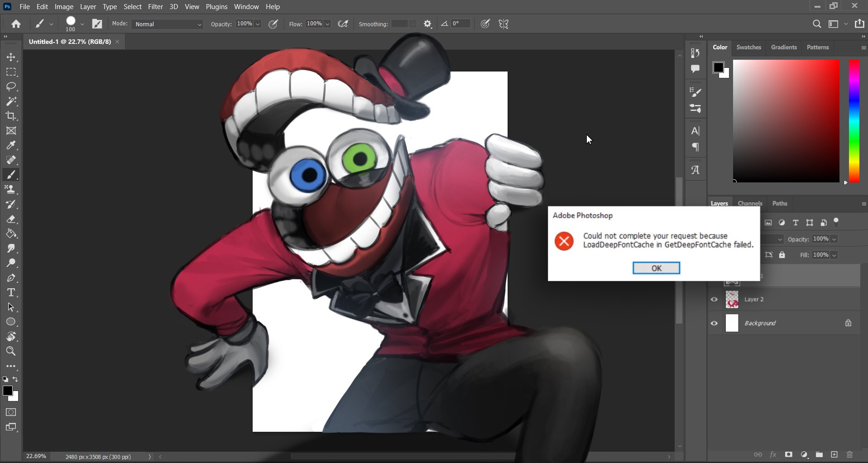Expand the brush Opacity slider dropdown
Viewport: 868px width, 463px height.
pyautogui.click(x=258, y=24)
